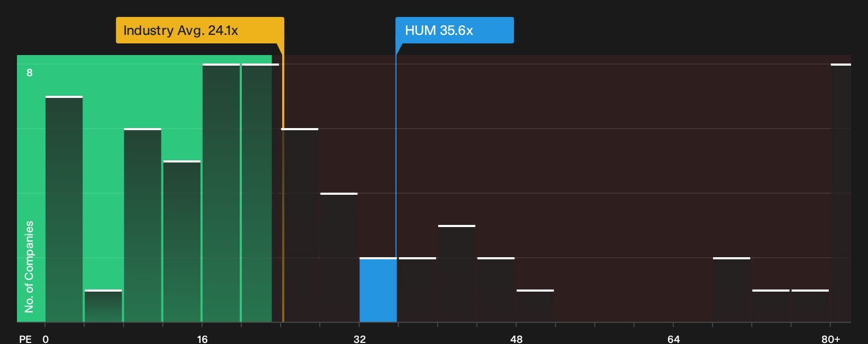Click the HUM 35.6x label

coord(455,30)
